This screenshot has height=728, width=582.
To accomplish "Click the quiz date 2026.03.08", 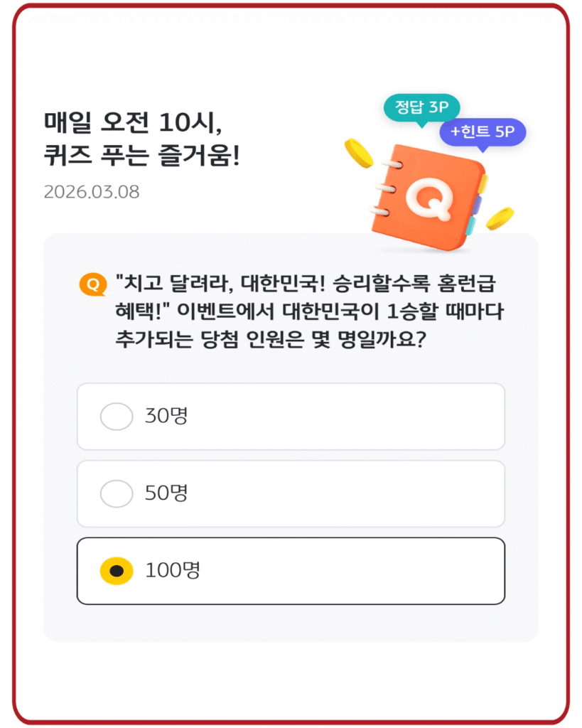I will [92, 192].
